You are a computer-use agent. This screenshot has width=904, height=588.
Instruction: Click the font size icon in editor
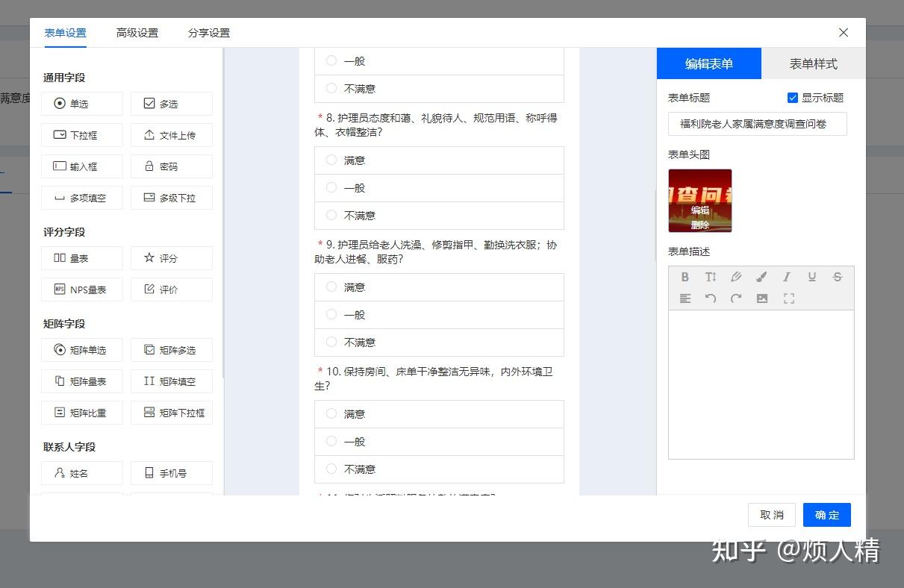pos(711,277)
